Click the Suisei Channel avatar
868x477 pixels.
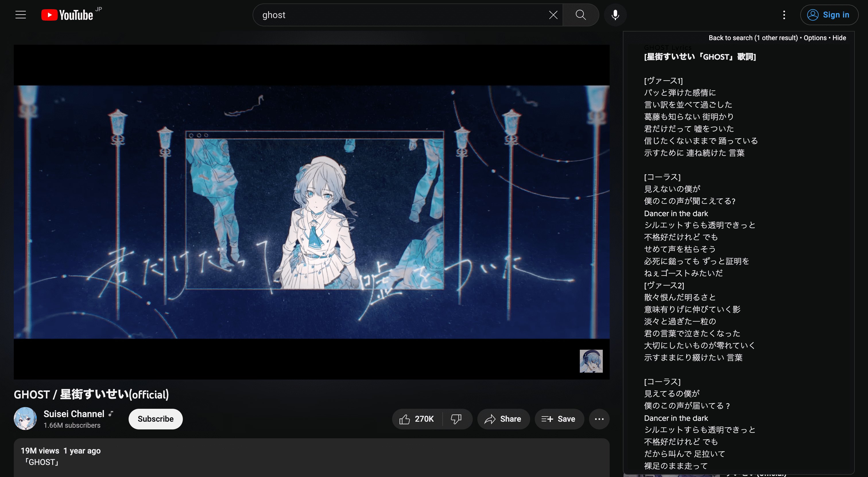pos(25,419)
